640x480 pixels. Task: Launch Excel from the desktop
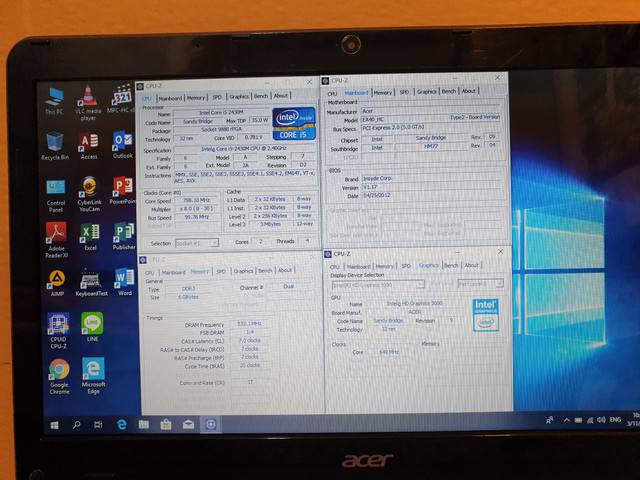(90, 237)
